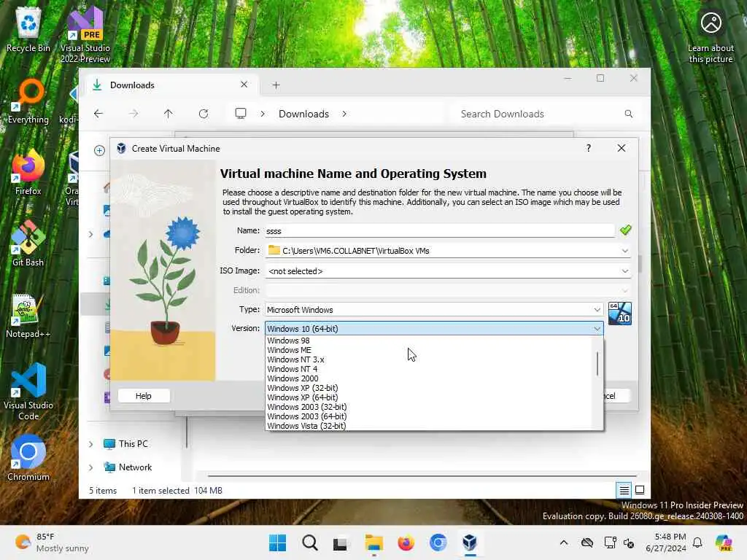Expand This PC in navigation pane
Image resolution: width=747 pixels, height=560 pixels.
pyautogui.click(x=91, y=444)
